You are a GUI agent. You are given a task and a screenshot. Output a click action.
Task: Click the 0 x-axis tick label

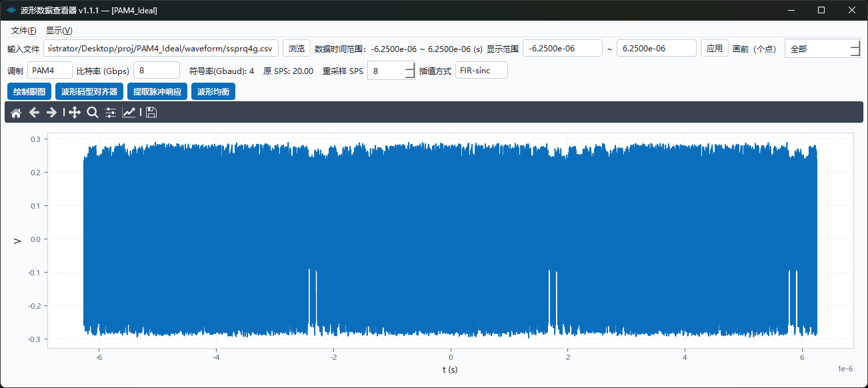[x=451, y=357]
